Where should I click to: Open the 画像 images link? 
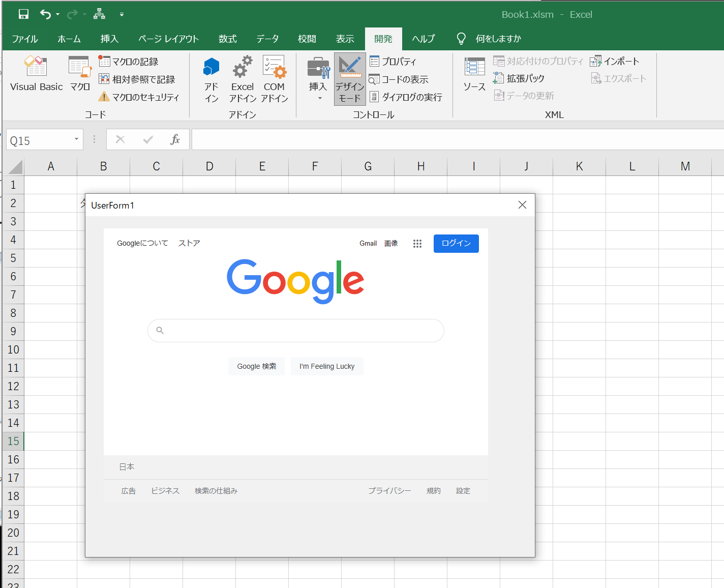391,243
